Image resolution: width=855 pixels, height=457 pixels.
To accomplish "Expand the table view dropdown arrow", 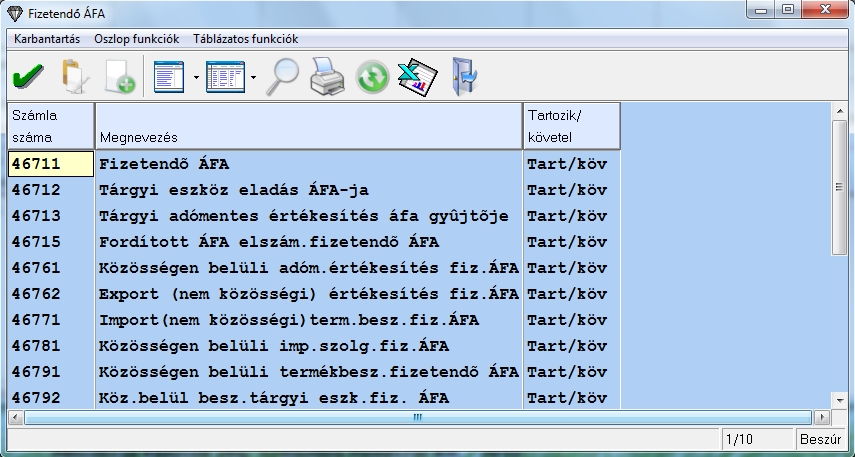I will click(x=254, y=77).
